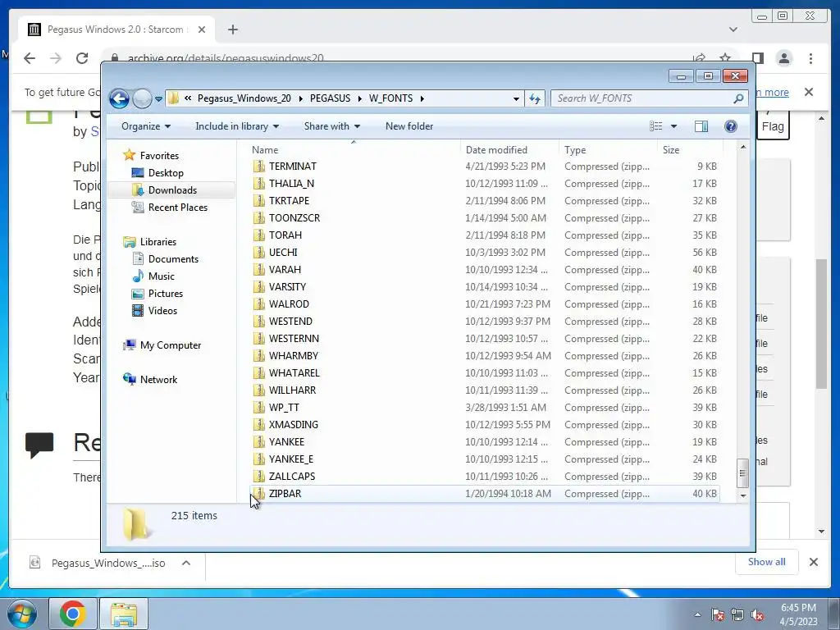The image size is (840, 630).
Task: Select the TORAH zip file icon
Action: coord(258,235)
